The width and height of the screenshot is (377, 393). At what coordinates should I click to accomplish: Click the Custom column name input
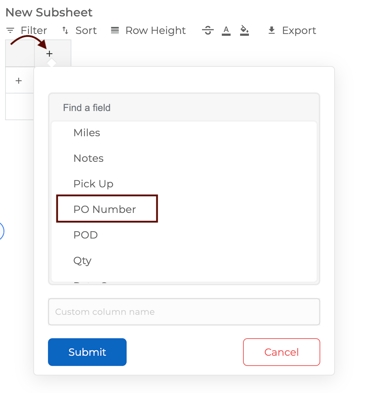184,312
